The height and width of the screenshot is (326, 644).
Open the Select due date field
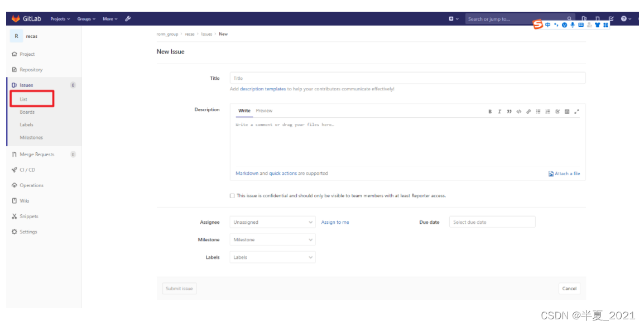click(x=492, y=222)
